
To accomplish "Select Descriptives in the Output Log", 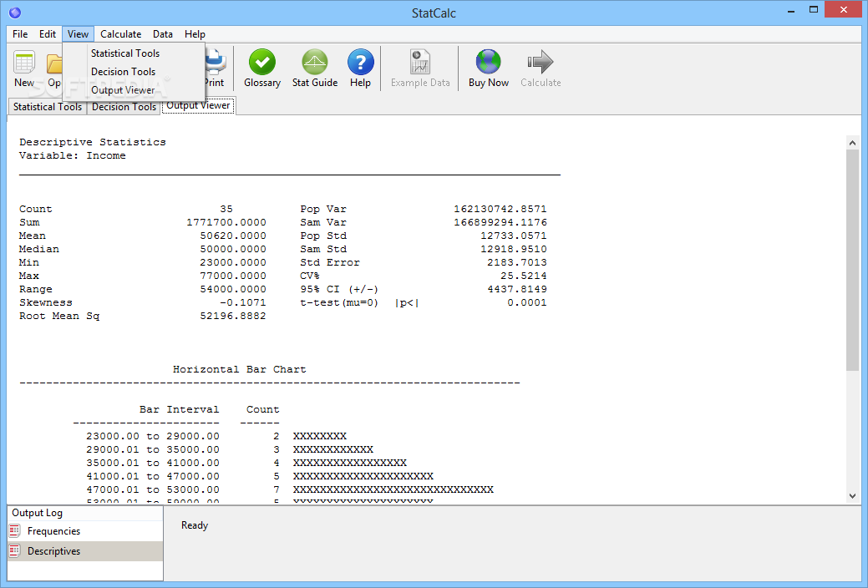I will pos(85,551).
